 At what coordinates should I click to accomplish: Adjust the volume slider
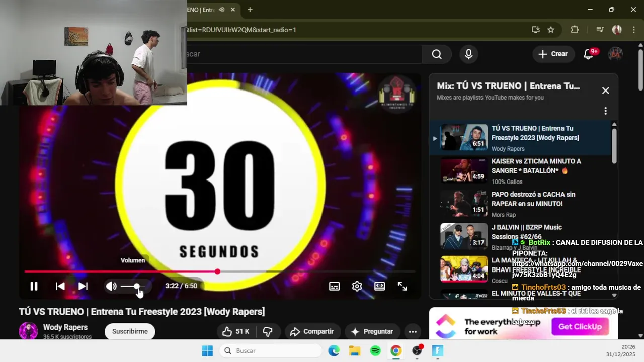coord(134,286)
